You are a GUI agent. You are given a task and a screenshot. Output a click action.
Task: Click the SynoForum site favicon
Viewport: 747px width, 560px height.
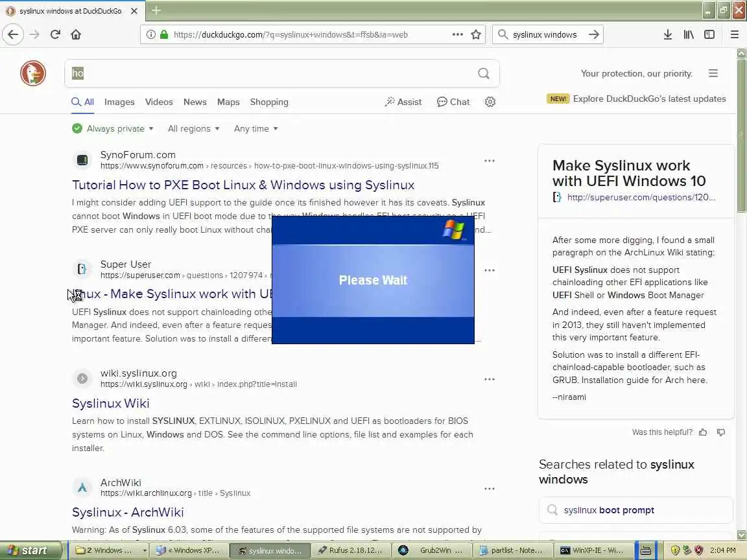82,160
